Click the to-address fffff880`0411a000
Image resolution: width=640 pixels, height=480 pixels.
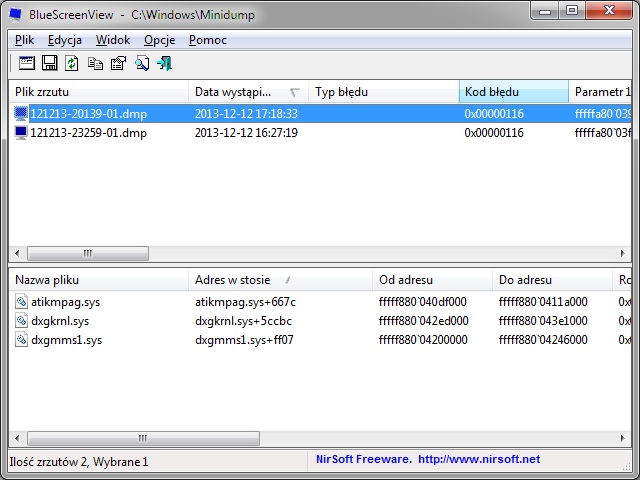tap(543, 302)
